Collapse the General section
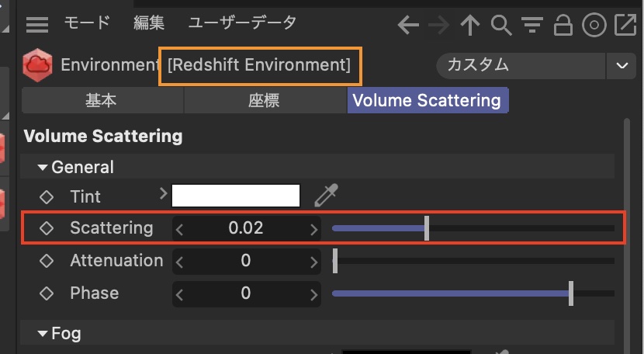Image resolution: width=644 pixels, height=354 pixels. (43, 167)
